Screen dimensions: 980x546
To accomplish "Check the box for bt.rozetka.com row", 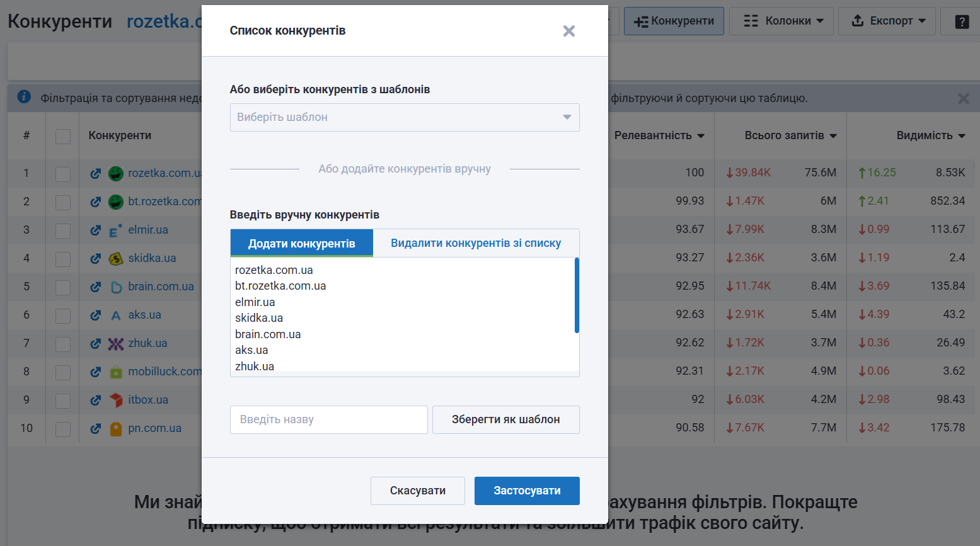I will pyautogui.click(x=63, y=202).
